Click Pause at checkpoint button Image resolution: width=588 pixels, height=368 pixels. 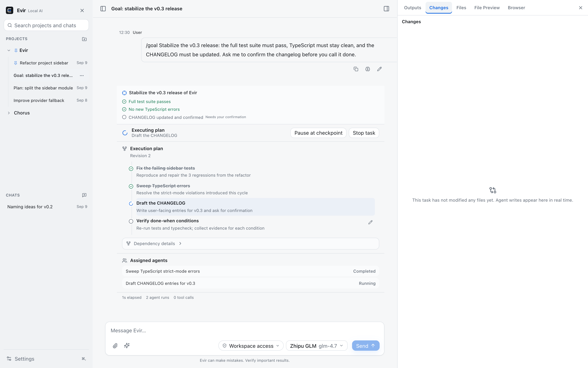(x=318, y=133)
